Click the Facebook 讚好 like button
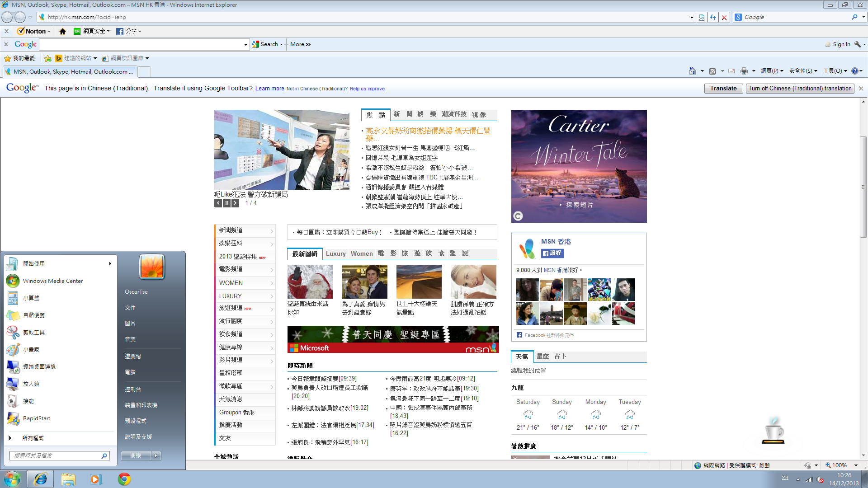Screen dimensions: 868x488 (552, 253)
